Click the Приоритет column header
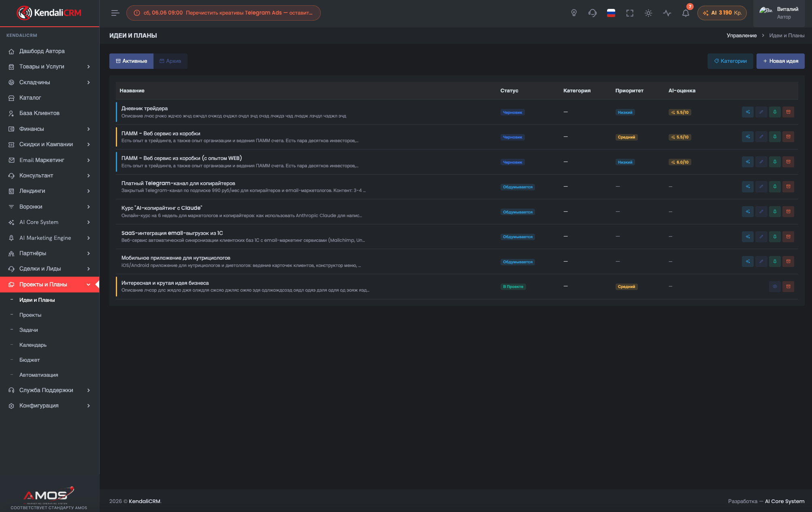The height and width of the screenshot is (512, 812). (x=629, y=91)
